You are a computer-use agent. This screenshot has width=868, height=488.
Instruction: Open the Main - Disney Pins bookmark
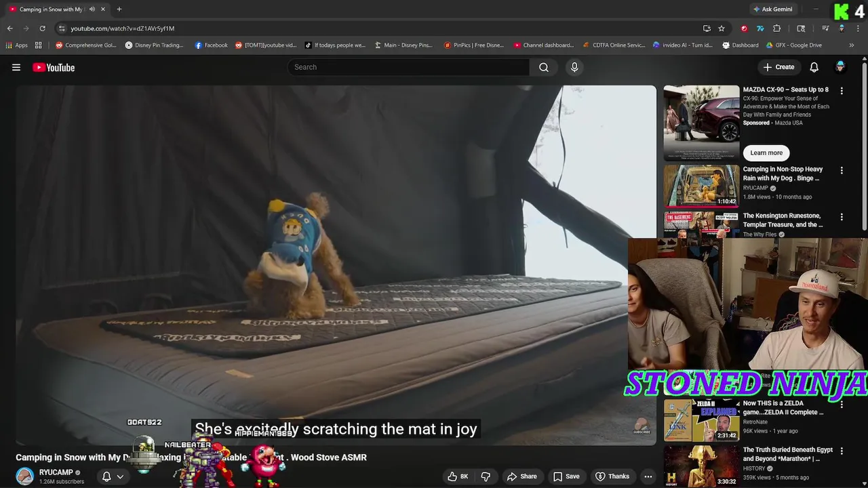click(x=403, y=45)
